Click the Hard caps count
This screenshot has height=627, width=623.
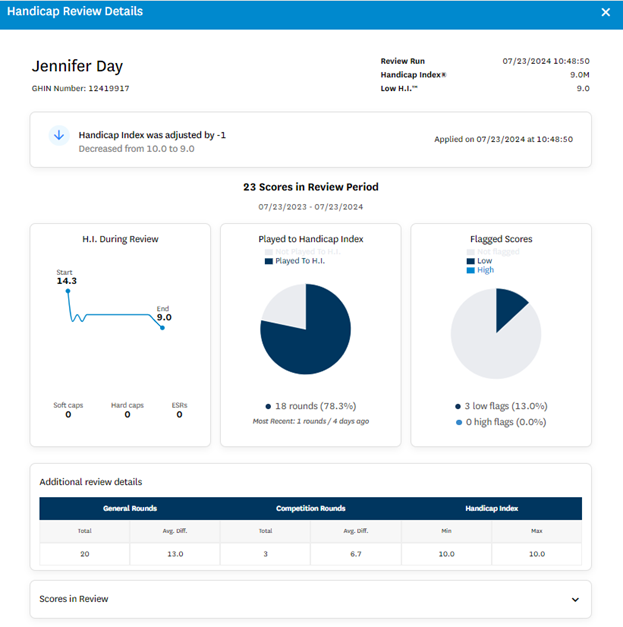[x=127, y=415]
